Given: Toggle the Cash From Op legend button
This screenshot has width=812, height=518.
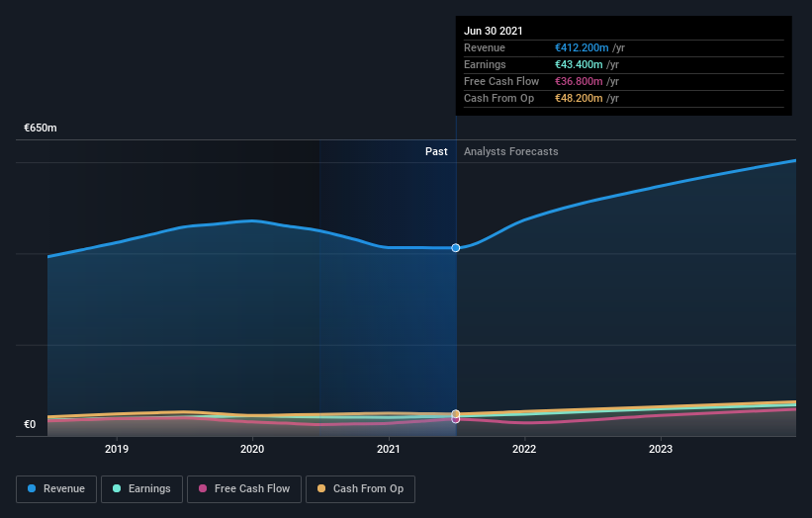Looking at the screenshot, I should pyautogui.click(x=360, y=489).
